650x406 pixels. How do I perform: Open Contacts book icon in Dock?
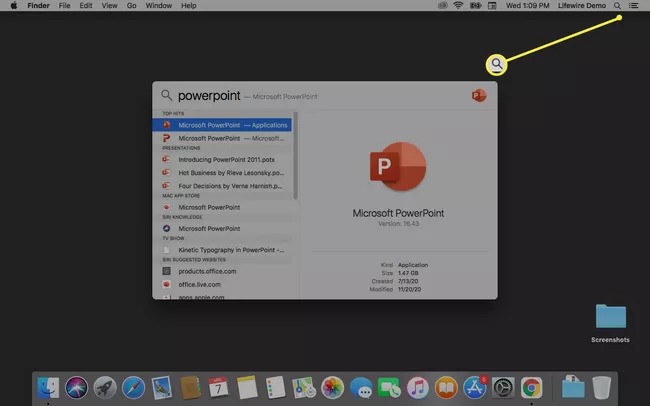point(190,388)
